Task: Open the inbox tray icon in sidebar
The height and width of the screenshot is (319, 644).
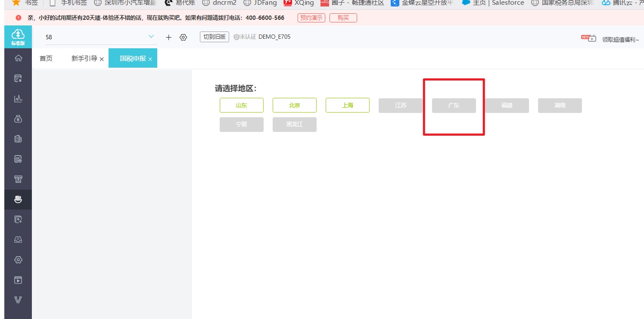Action: [18, 240]
